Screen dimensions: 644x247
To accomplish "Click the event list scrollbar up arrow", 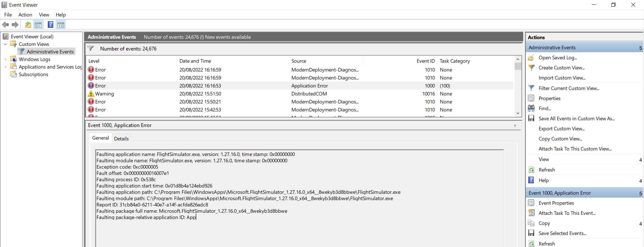I will 518,59.
